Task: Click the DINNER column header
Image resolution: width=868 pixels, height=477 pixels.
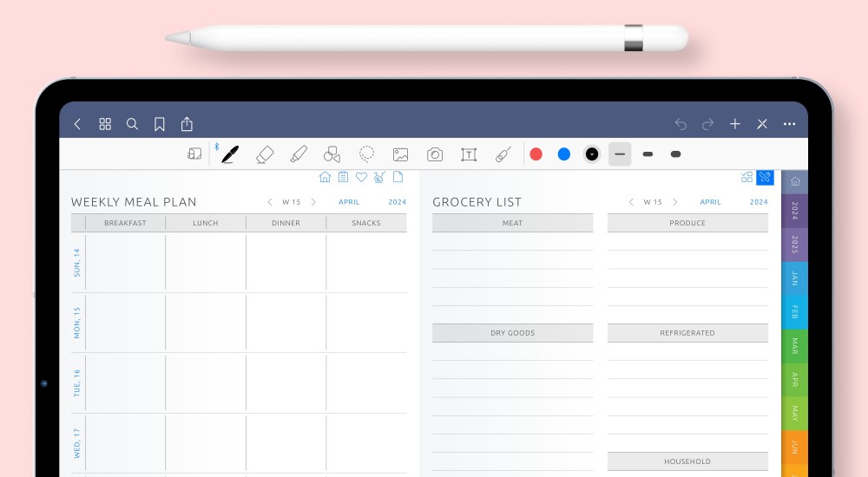Action: tap(286, 223)
